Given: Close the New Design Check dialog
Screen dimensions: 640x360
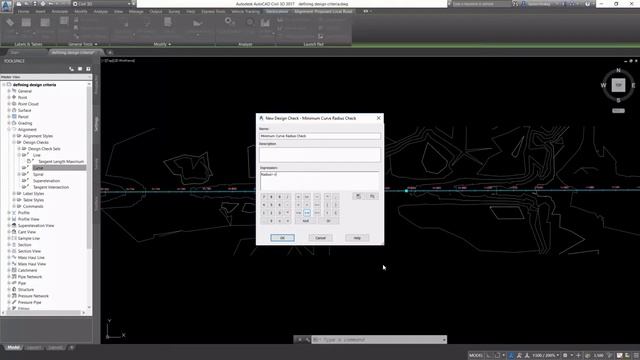Looking at the screenshot, I should point(378,118).
